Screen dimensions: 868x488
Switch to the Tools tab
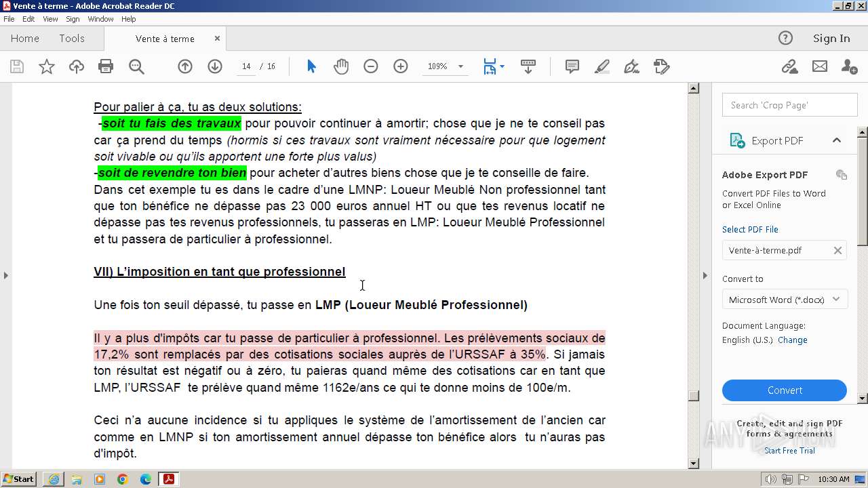pos(72,39)
